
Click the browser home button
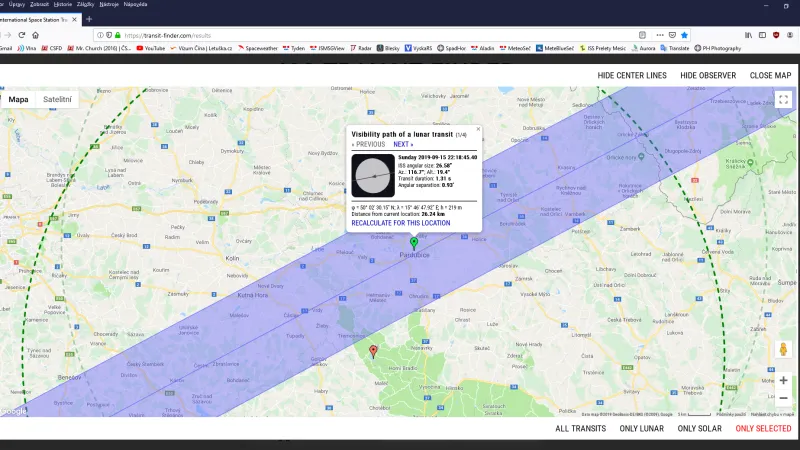coord(35,34)
